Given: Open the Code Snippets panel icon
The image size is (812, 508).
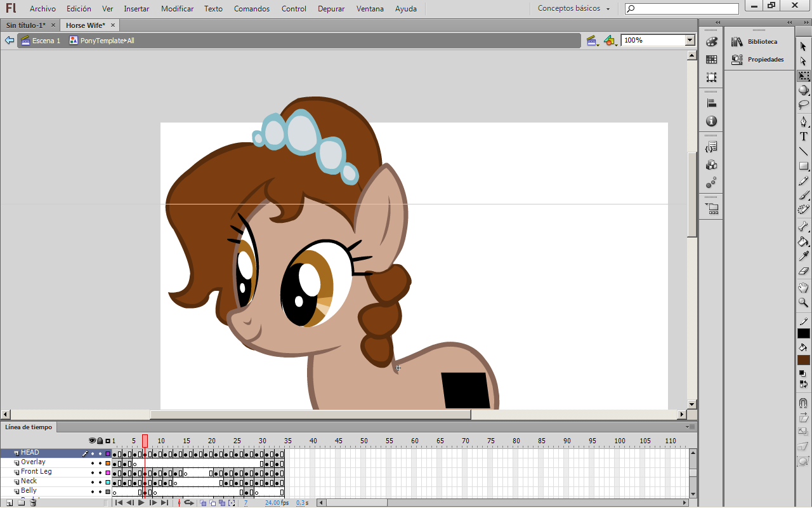Looking at the screenshot, I should coord(711,147).
